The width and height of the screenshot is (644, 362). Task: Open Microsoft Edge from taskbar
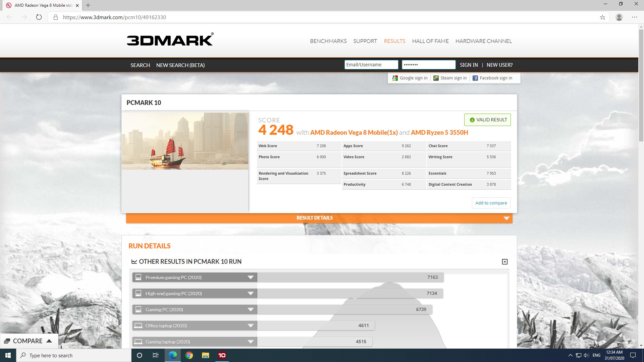(173, 355)
